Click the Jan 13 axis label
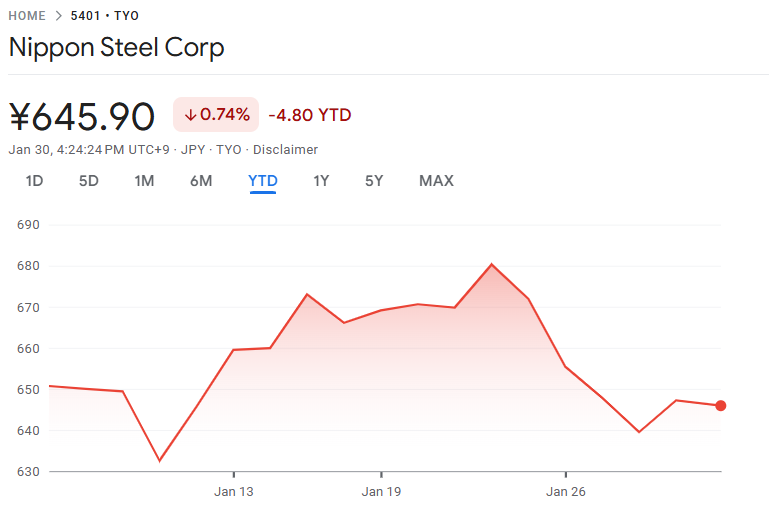This screenshot has height=521, width=769. [x=233, y=491]
